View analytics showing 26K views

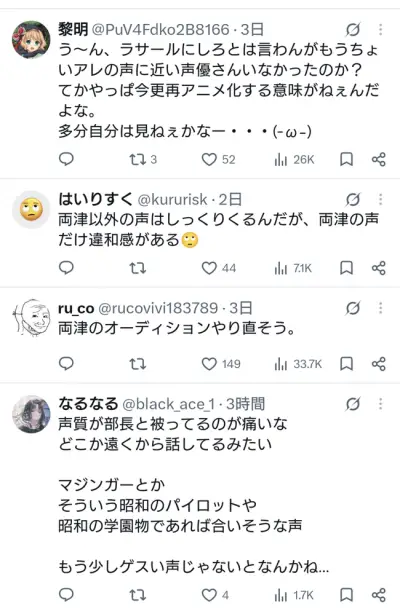(x=294, y=159)
